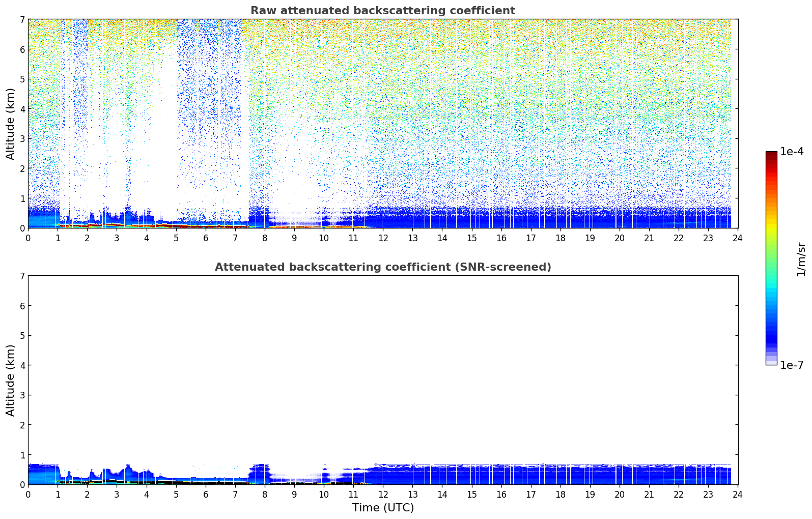Select the bottom plot's 'Altitude (km)' label
812x519 pixels.
11,380
